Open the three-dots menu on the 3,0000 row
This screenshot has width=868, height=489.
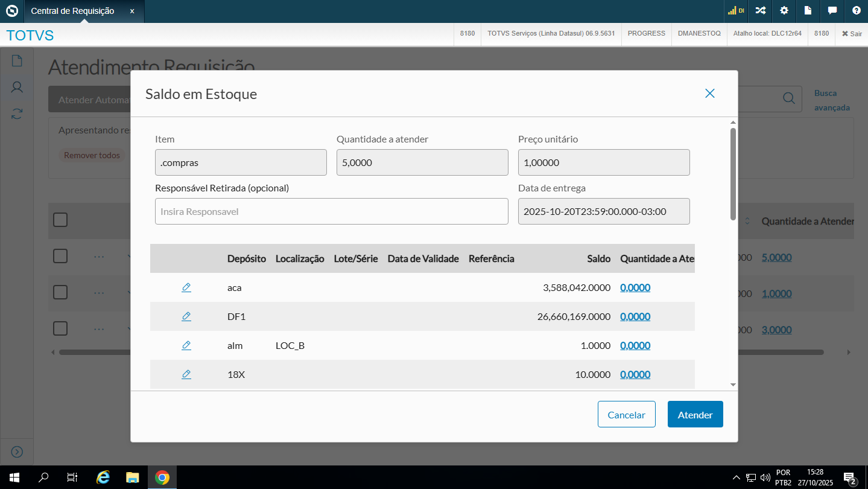click(99, 329)
